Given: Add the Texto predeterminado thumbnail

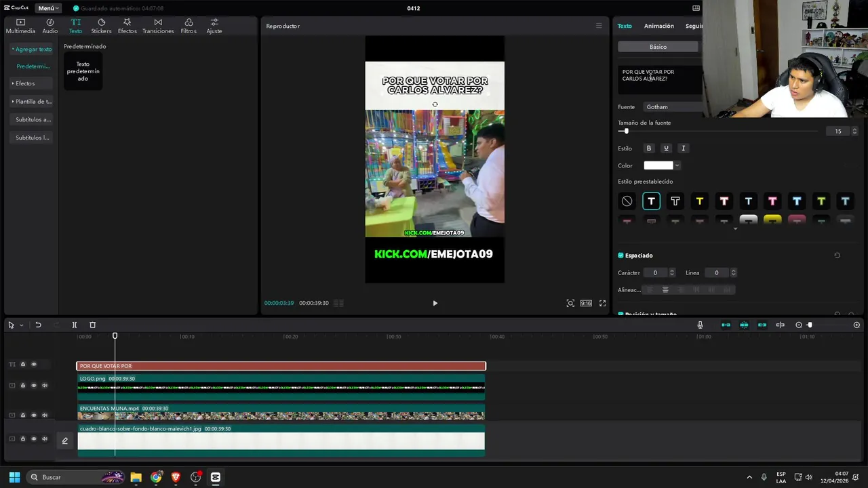Looking at the screenshot, I should [x=83, y=71].
